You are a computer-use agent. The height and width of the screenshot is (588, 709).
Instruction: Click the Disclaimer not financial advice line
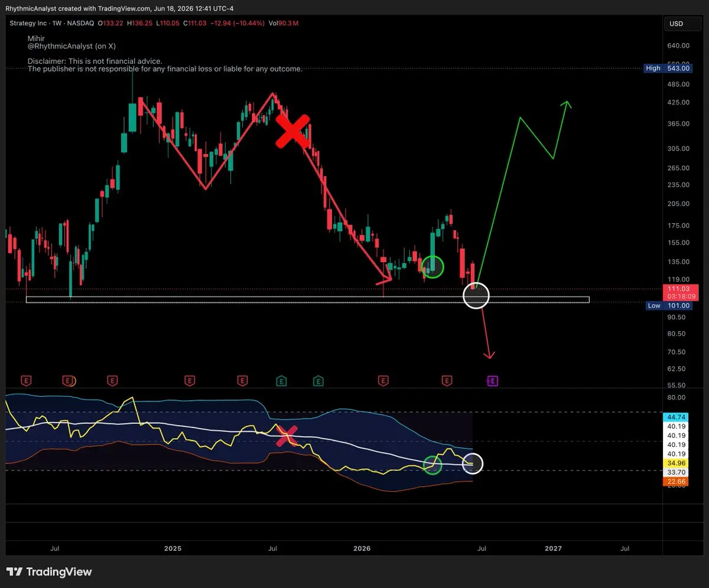(x=95, y=61)
